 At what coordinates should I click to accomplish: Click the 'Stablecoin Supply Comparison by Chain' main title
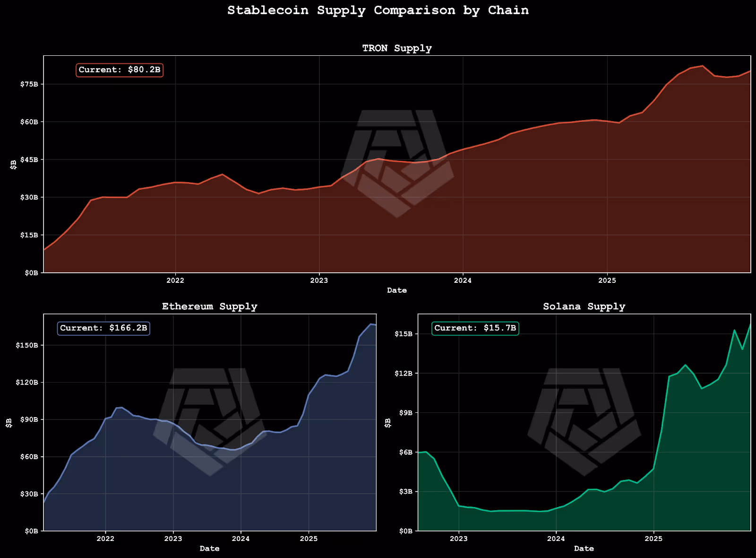[378, 10]
